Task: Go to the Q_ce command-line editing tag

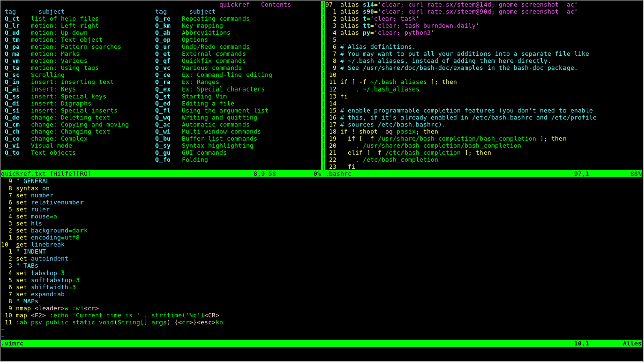Action: [163, 75]
